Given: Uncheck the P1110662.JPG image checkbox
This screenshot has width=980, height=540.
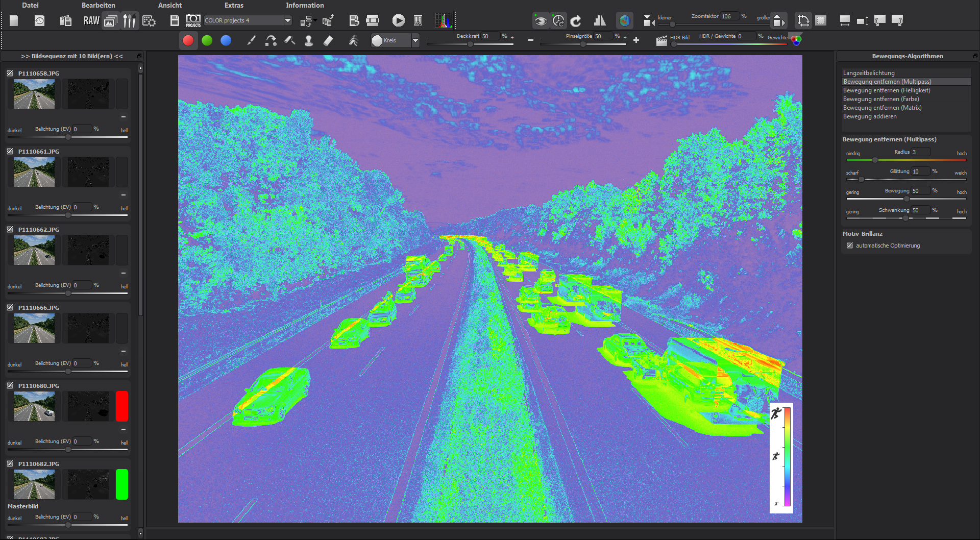Looking at the screenshot, I should [x=10, y=229].
